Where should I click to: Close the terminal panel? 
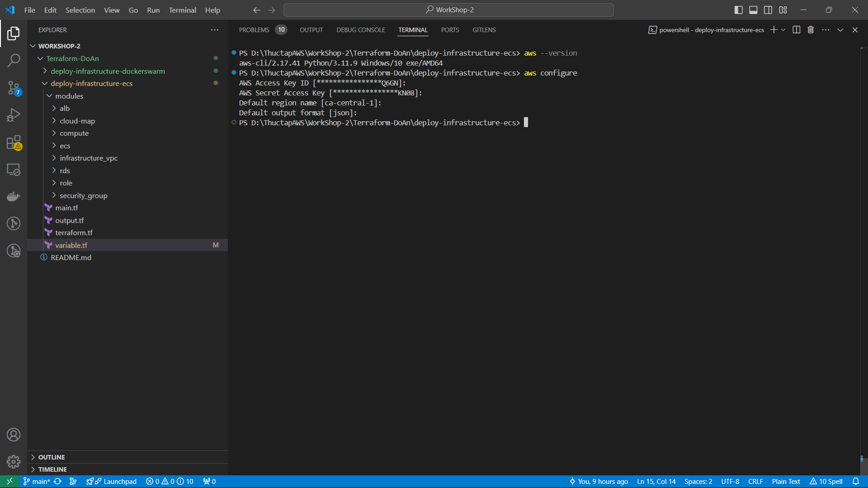click(855, 30)
